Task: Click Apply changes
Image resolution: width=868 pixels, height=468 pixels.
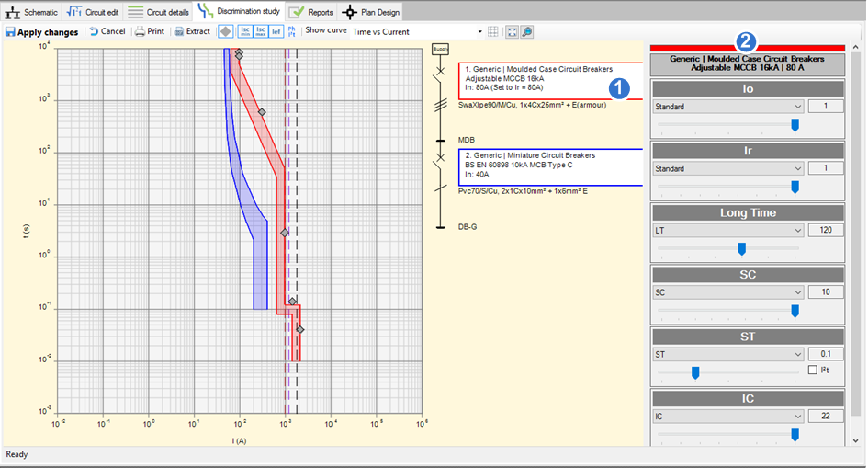Action: (42, 32)
